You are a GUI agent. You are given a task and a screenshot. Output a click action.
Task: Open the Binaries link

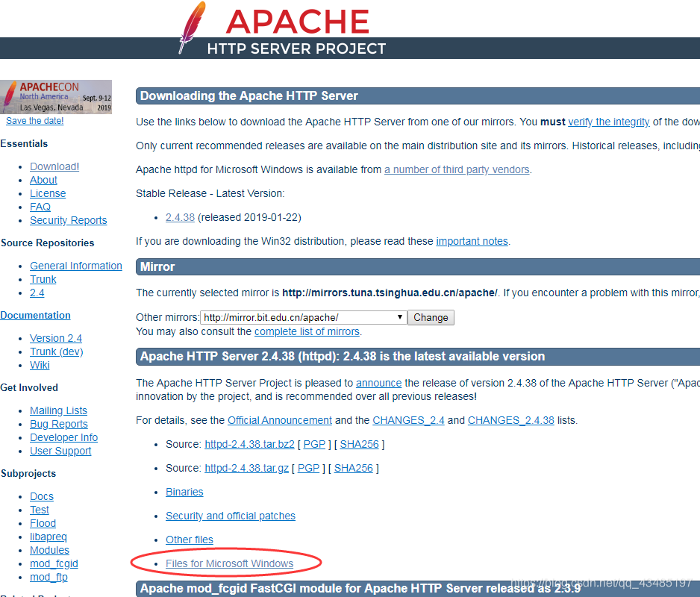[184, 492]
